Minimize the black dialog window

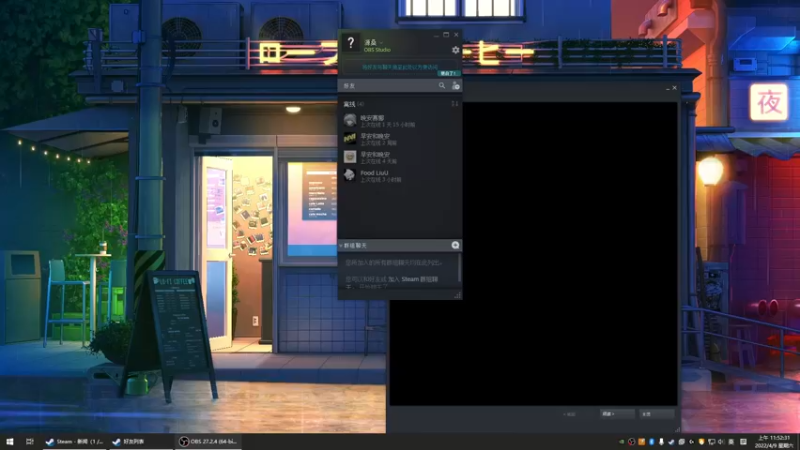pos(668,88)
